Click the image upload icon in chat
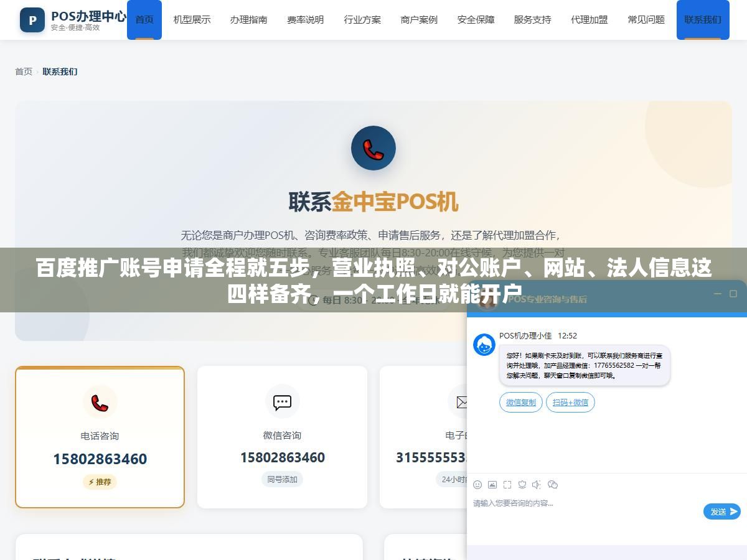This screenshot has width=747, height=560. click(492, 485)
